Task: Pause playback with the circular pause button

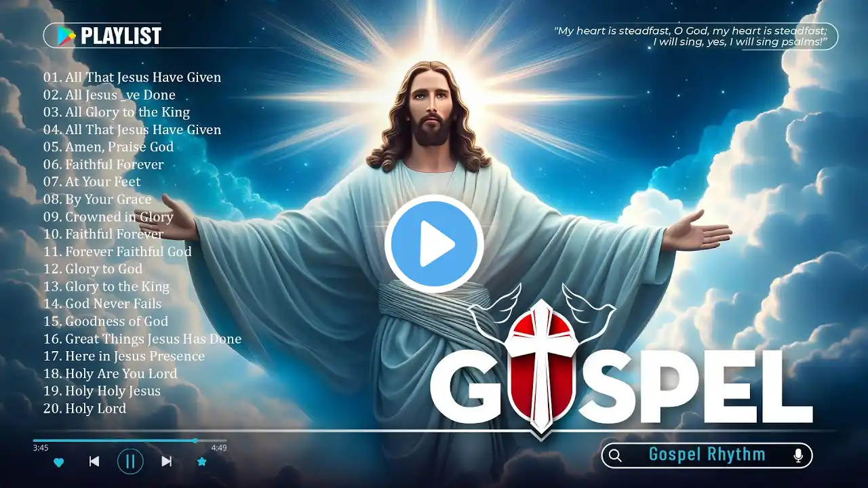Action: coord(130,462)
